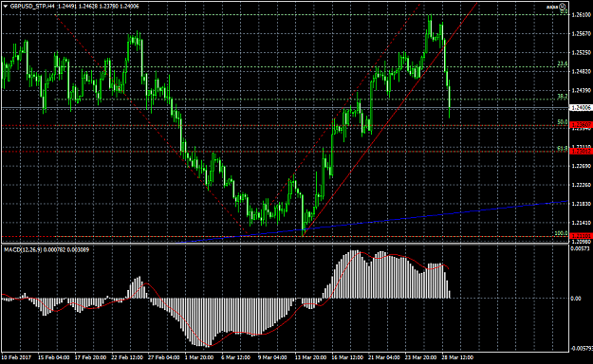Click the '9 Mar 04:00' time axis label
This screenshot has width=593, height=364.
coord(272,357)
